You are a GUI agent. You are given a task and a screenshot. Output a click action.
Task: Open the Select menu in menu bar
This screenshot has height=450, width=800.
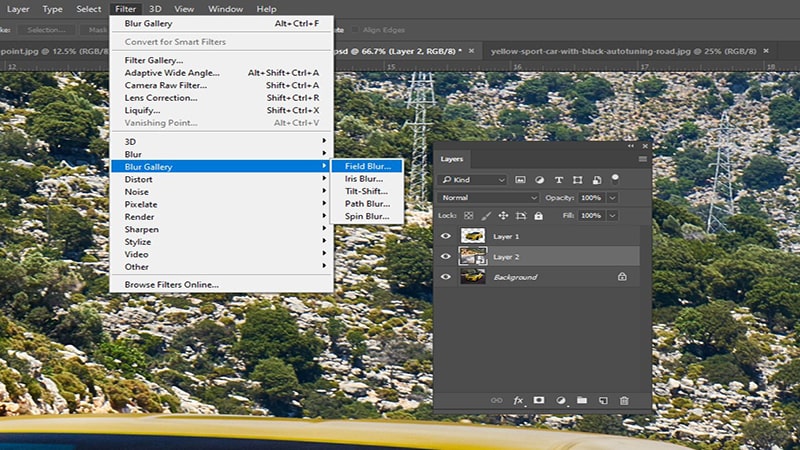[88, 9]
